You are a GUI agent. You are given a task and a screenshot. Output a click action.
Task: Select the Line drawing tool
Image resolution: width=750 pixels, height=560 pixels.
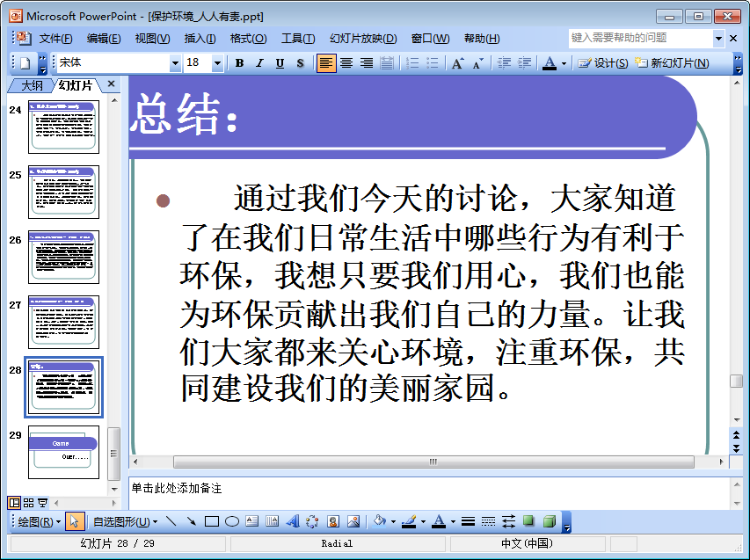171,521
